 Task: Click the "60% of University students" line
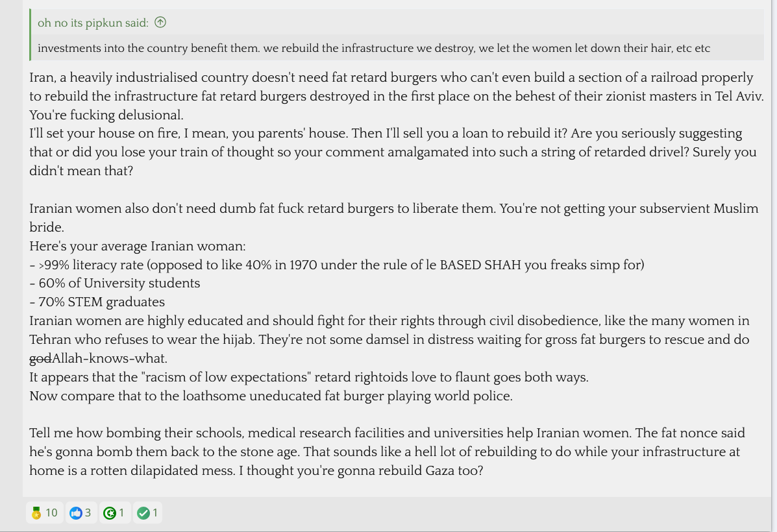point(115,284)
